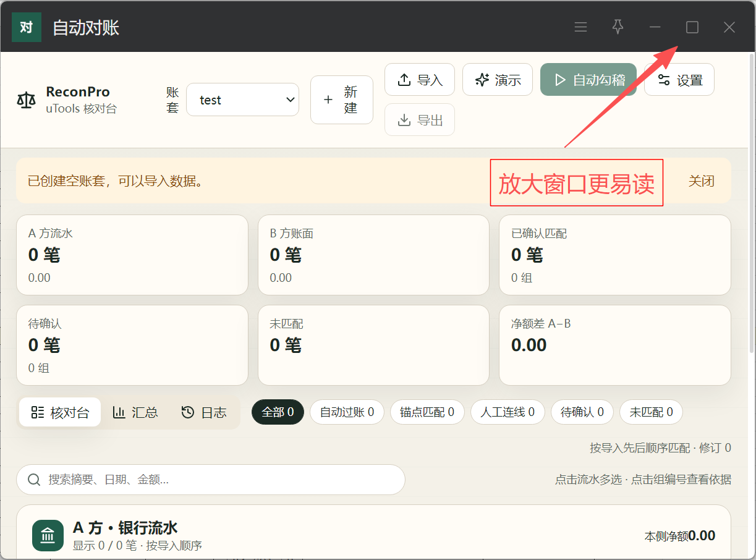Click 新建 to create a new ledger
The height and width of the screenshot is (560, 756).
(342, 100)
